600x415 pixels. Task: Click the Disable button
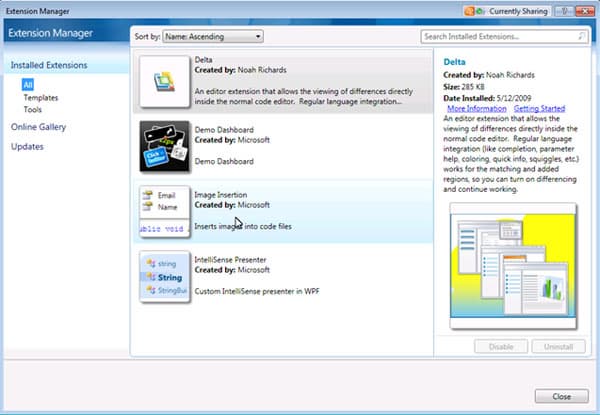[501, 347]
